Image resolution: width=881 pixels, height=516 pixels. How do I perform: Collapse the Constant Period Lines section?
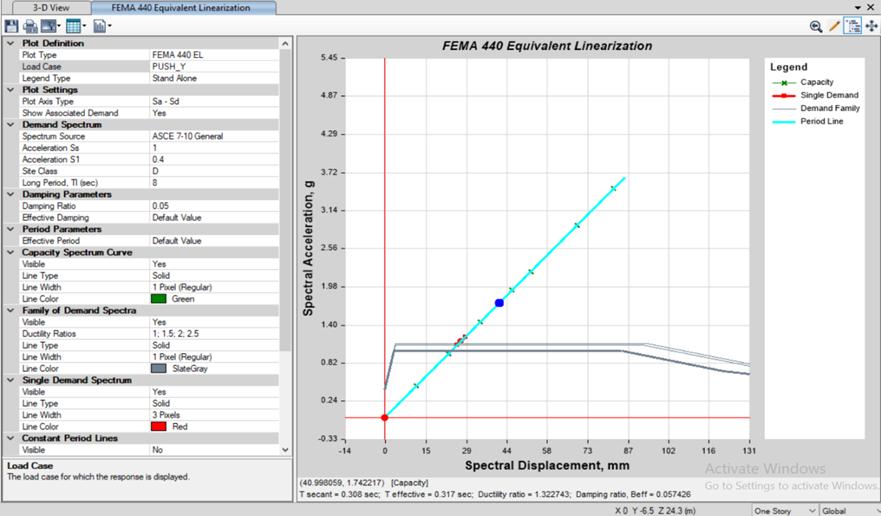(10, 438)
